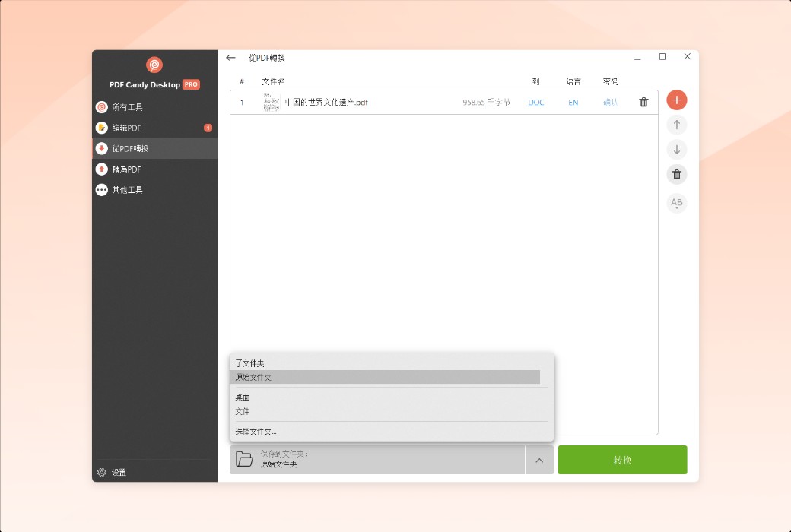Collapse the save folder menu with the chevron
The height and width of the screenshot is (532, 791).
[539, 460]
